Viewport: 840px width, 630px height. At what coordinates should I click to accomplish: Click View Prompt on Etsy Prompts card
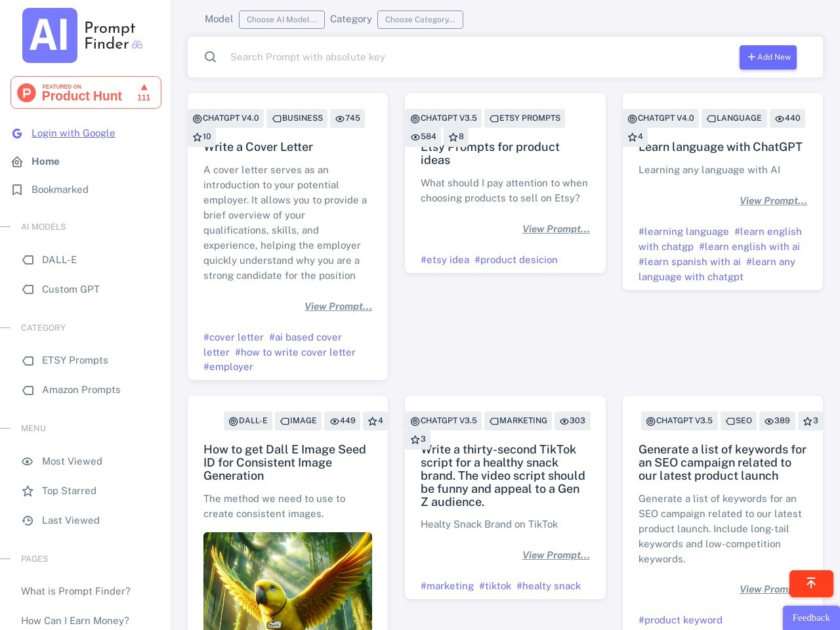[x=556, y=229]
